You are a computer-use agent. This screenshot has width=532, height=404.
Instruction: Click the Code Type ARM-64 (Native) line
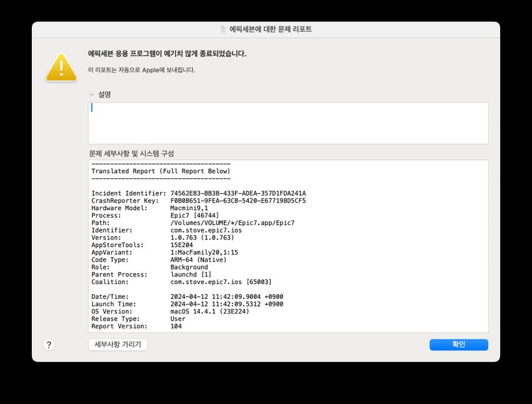tap(159, 260)
